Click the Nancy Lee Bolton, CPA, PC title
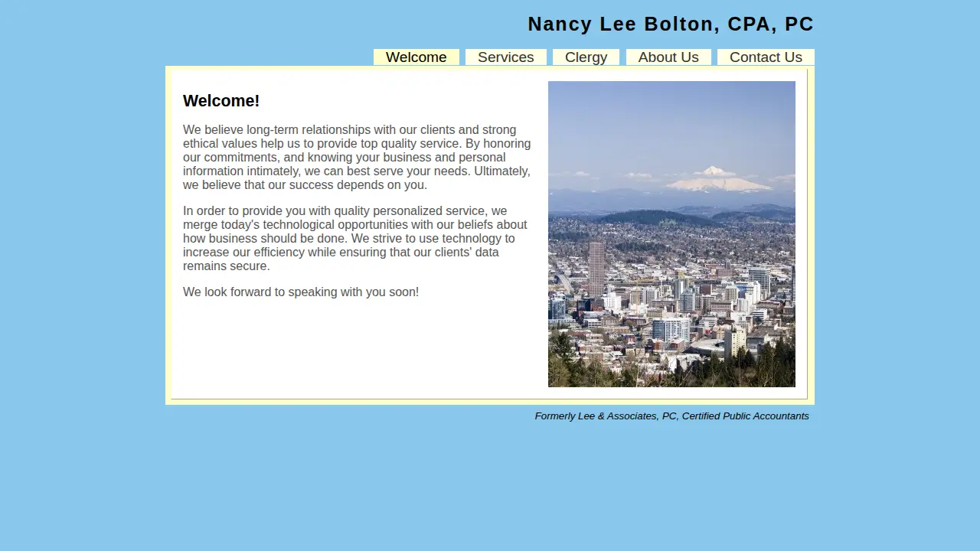 [x=671, y=24]
